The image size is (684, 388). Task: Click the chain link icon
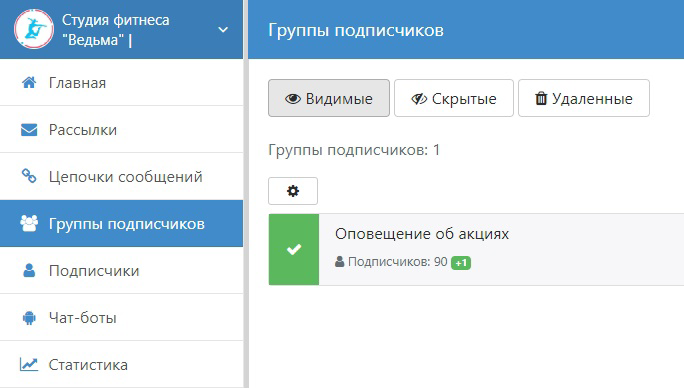pos(29,176)
